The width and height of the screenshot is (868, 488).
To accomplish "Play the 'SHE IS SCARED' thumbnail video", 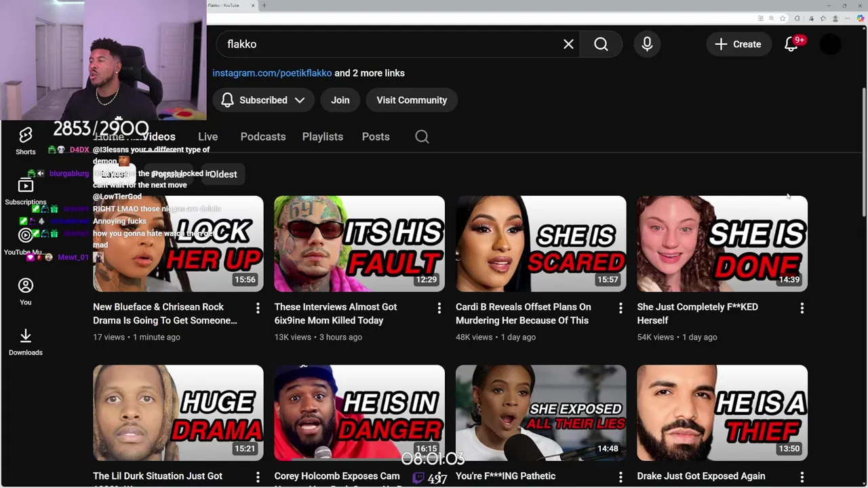I will (541, 244).
